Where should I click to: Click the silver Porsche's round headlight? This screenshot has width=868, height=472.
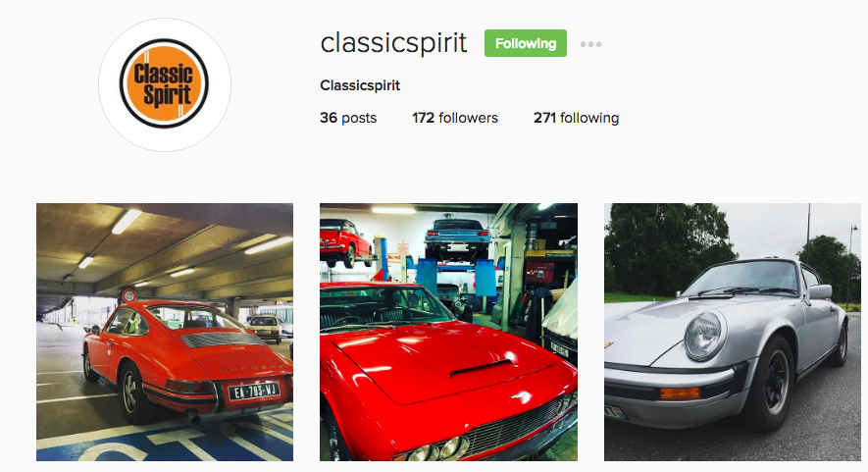[703, 336]
